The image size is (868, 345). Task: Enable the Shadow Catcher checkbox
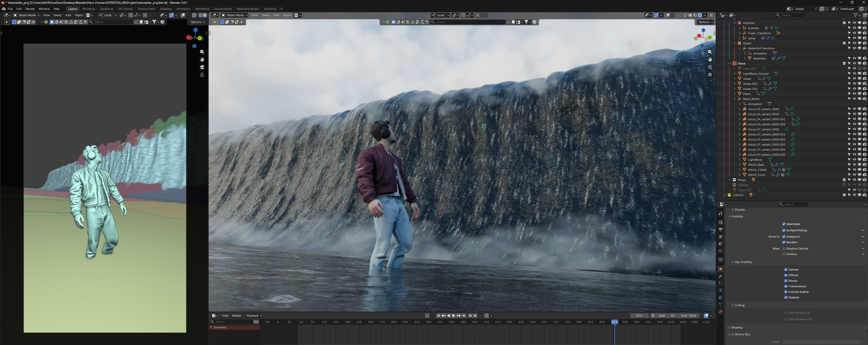click(x=784, y=249)
